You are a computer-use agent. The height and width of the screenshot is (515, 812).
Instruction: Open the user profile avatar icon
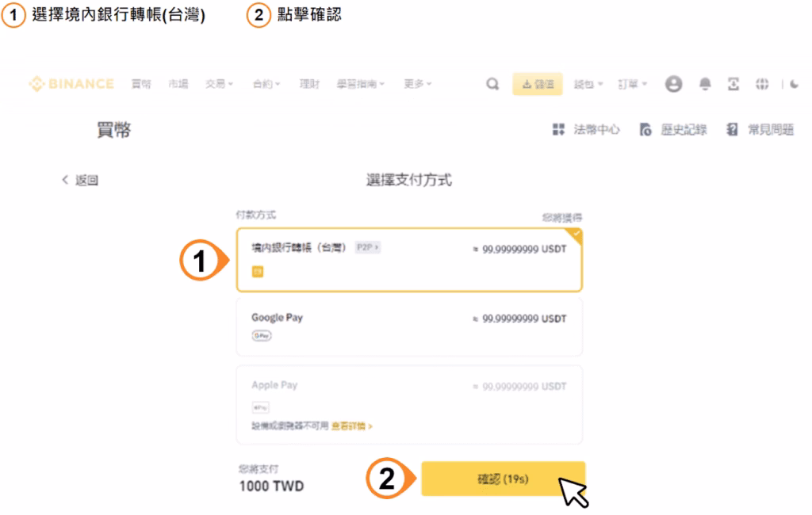click(x=673, y=84)
